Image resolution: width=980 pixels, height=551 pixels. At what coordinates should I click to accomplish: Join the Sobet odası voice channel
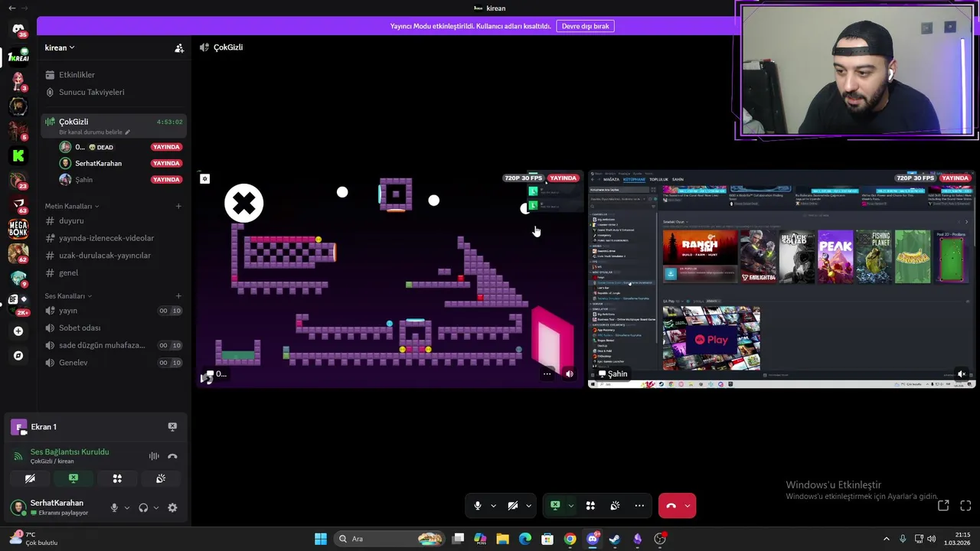click(113, 328)
